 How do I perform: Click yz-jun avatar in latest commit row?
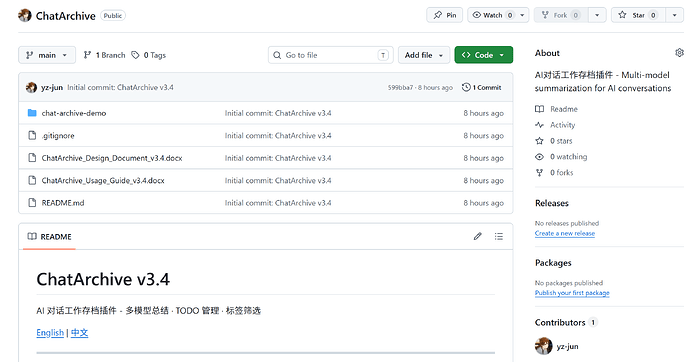point(31,87)
